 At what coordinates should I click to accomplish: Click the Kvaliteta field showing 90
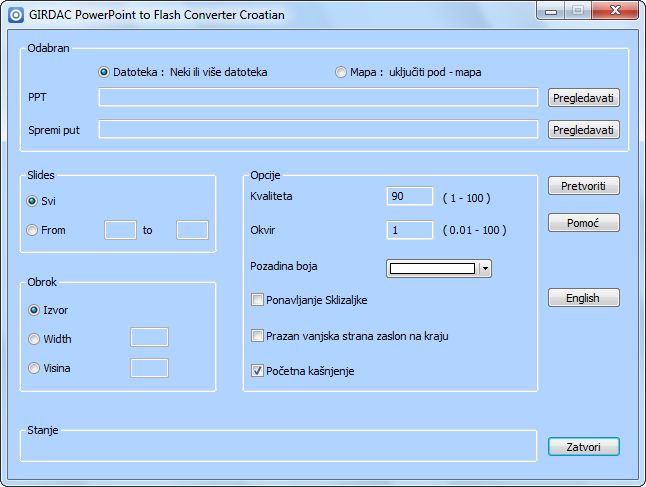pos(410,196)
